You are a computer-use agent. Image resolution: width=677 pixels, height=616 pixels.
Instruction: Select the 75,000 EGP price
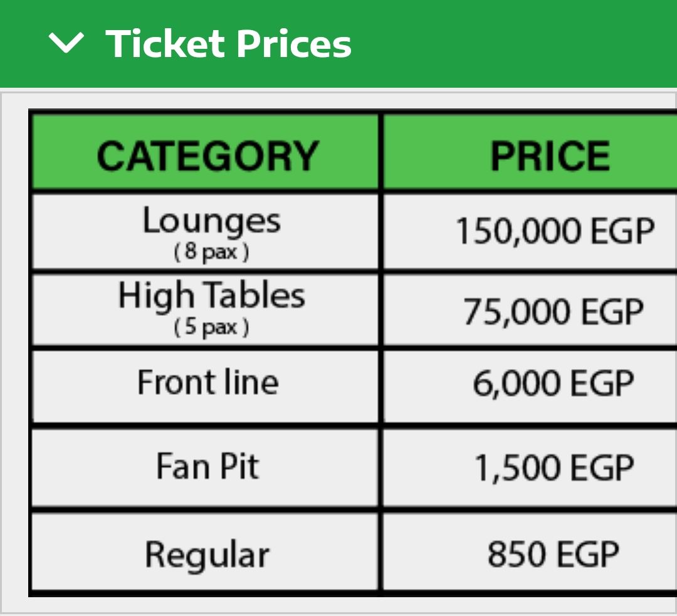point(553,311)
